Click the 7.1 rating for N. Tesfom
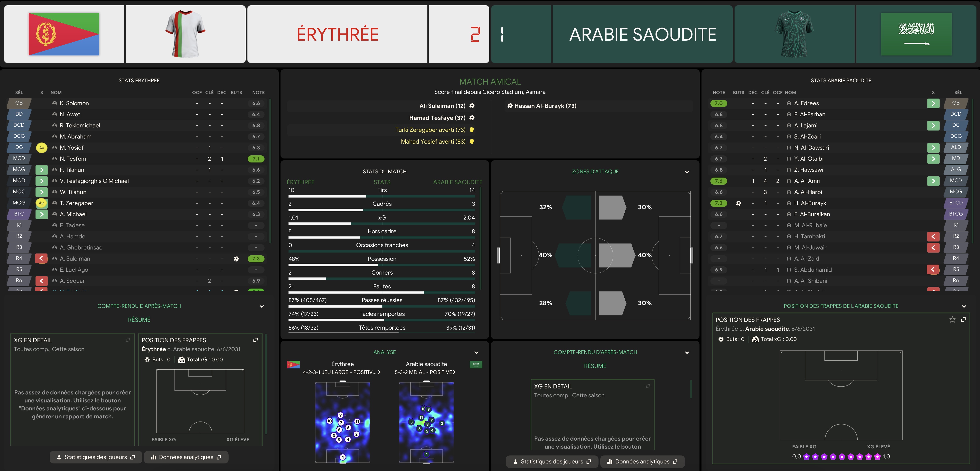 point(256,159)
